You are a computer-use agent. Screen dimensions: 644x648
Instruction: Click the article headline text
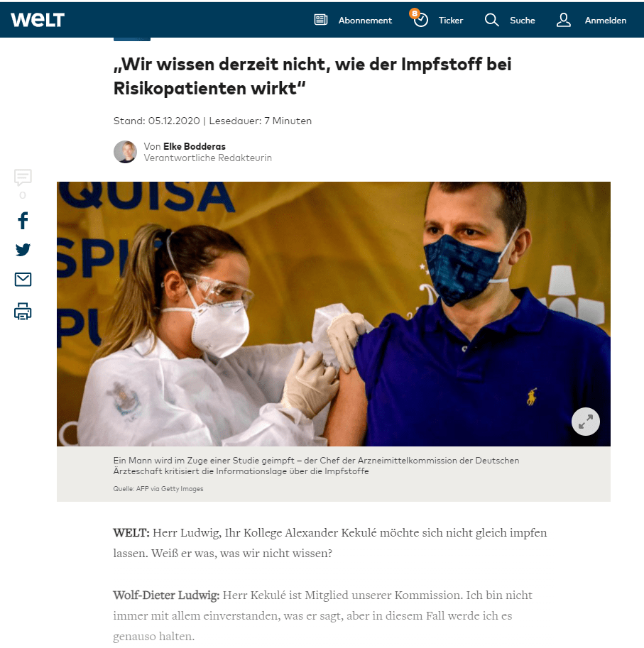pyautogui.click(x=312, y=76)
